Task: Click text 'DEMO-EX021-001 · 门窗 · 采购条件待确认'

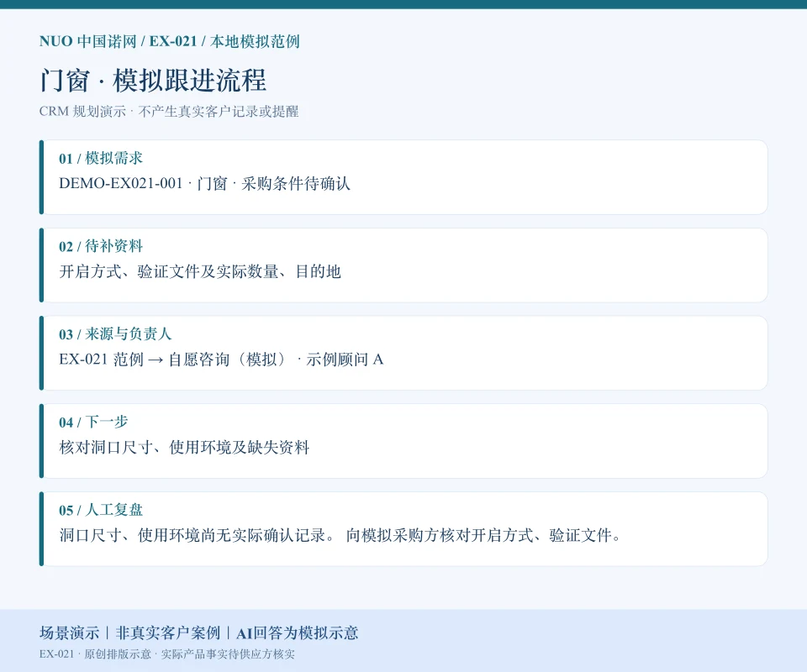Action: 205,184
